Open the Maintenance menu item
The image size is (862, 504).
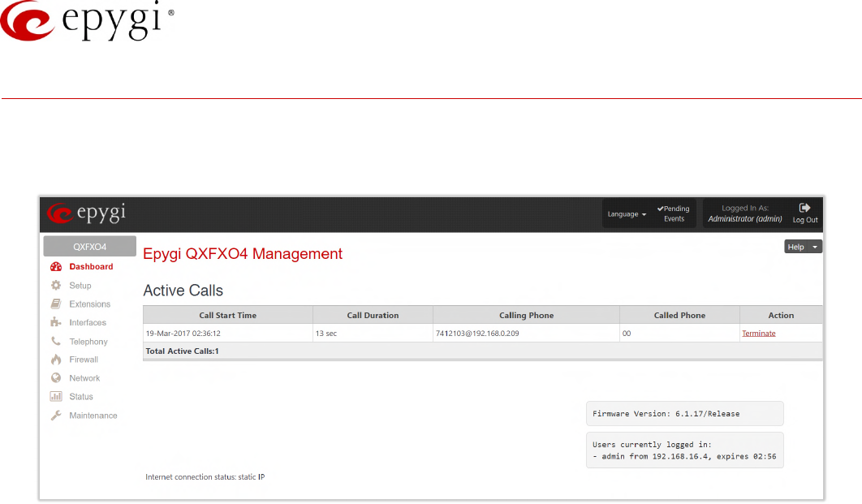click(x=93, y=416)
